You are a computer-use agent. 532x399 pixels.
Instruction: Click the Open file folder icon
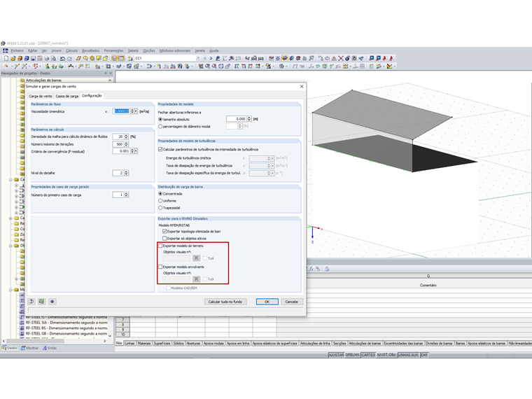pos(13,58)
